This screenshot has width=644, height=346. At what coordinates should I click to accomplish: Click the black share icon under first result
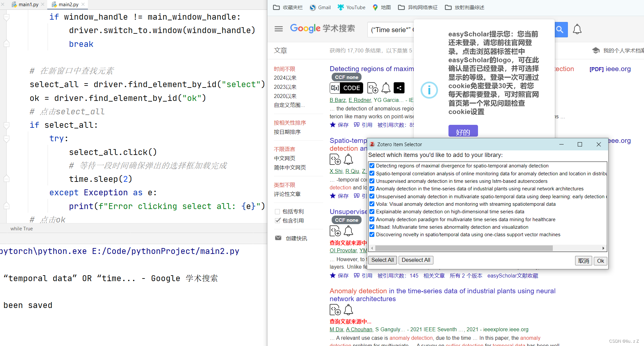399,88
